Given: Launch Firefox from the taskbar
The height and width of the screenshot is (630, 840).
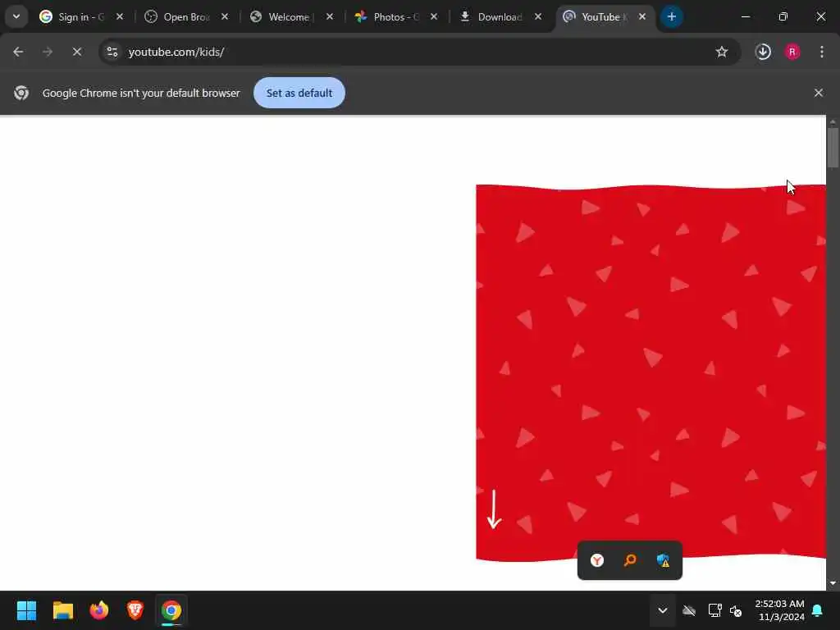Looking at the screenshot, I should click(99, 610).
